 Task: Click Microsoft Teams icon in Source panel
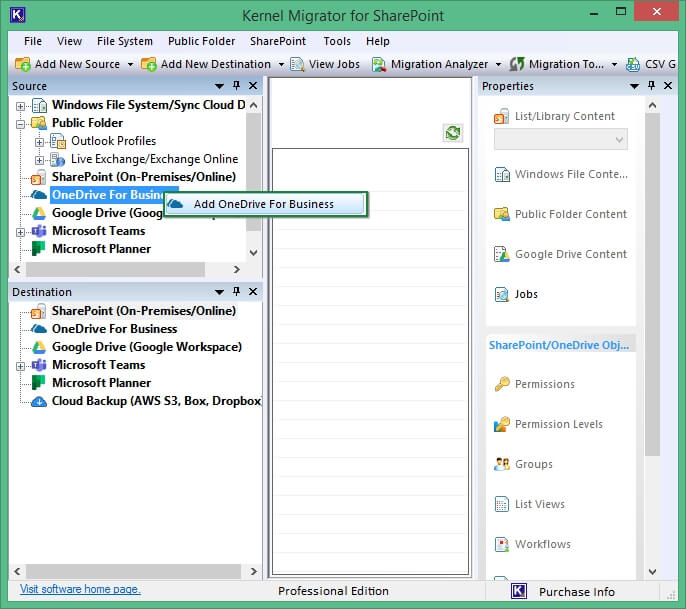click(x=38, y=231)
